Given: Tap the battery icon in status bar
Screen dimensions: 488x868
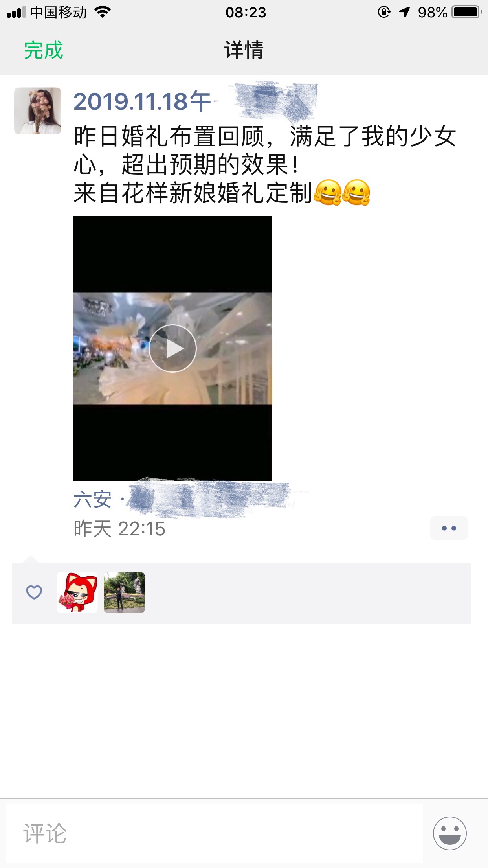Looking at the screenshot, I should pos(467,12).
